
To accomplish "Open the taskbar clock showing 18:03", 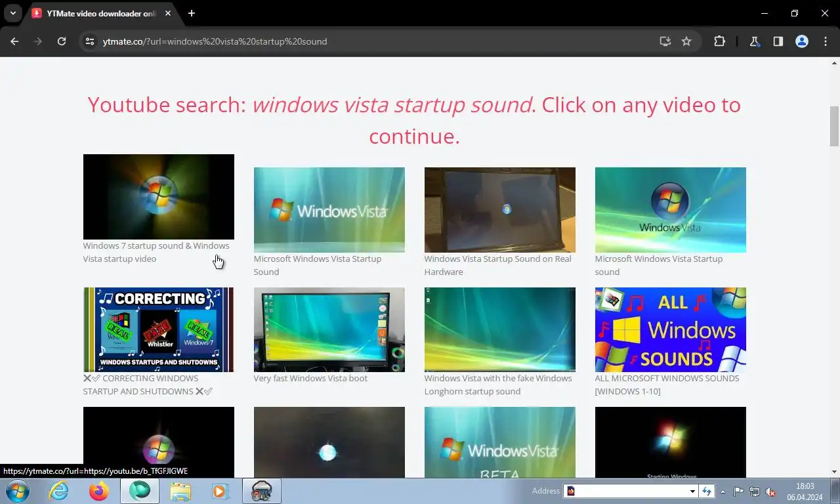I will pos(805,491).
